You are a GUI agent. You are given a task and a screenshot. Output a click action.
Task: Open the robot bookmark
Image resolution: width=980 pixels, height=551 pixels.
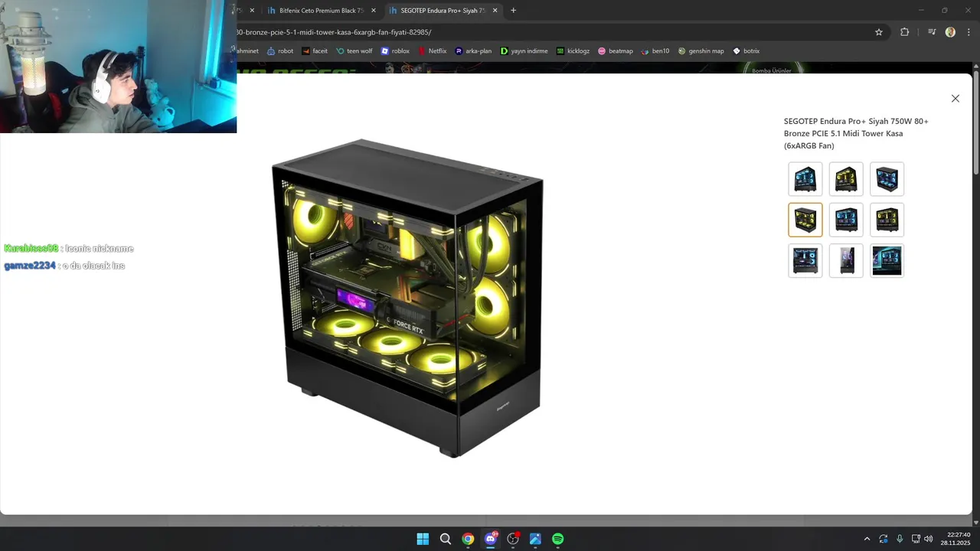pyautogui.click(x=280, y=51)
